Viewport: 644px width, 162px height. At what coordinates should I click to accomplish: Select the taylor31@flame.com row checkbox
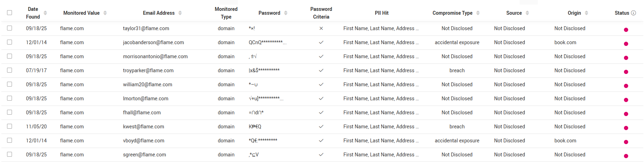pyautogui.click(x=9, y=28)
